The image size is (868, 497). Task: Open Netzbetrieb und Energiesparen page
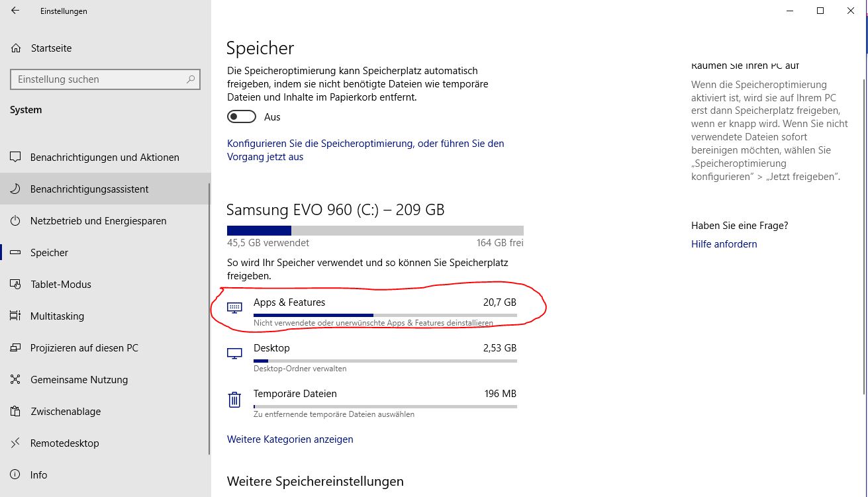pos(105,221)
